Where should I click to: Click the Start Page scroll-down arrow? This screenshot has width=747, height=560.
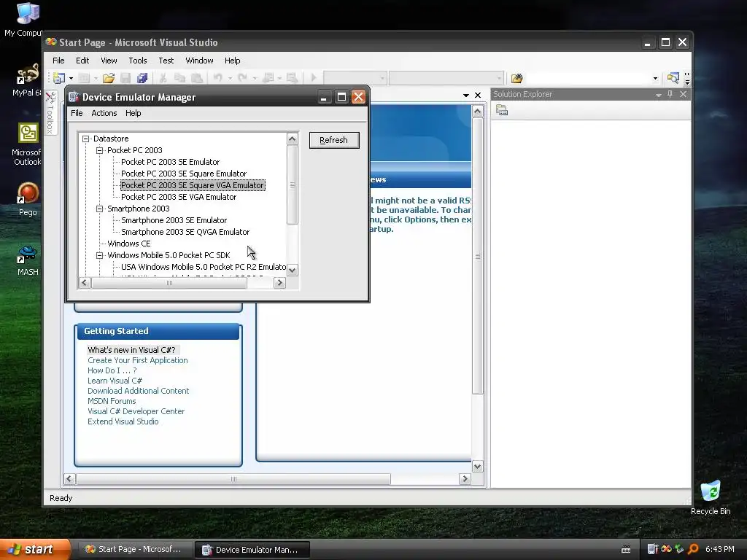pyautogui.click(x=477, y=467)
